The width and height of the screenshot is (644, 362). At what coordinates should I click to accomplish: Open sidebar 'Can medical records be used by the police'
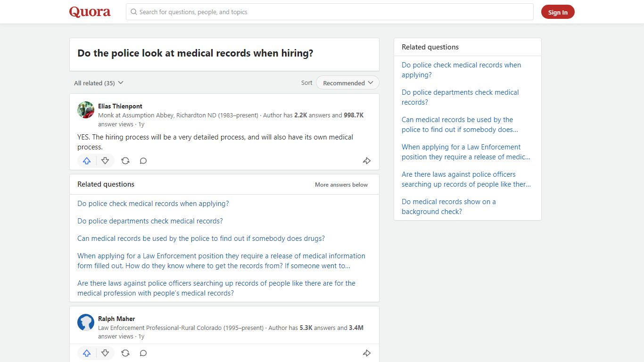tap(460, 124)
